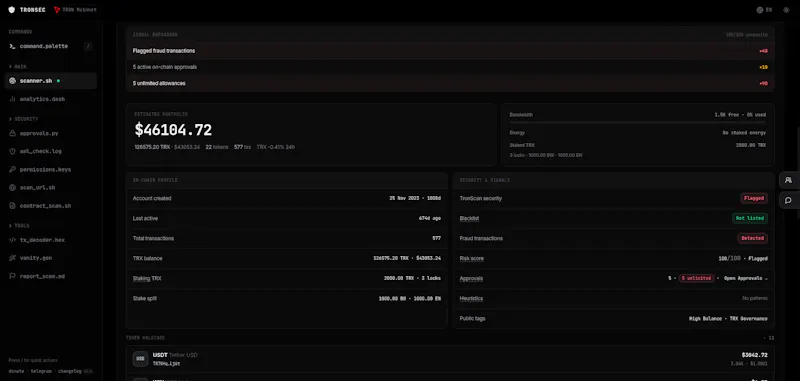The height and width of the screenshot is (381, 800).
Task: Click the command palette terminal icon
Action: [x=12, y=46]
